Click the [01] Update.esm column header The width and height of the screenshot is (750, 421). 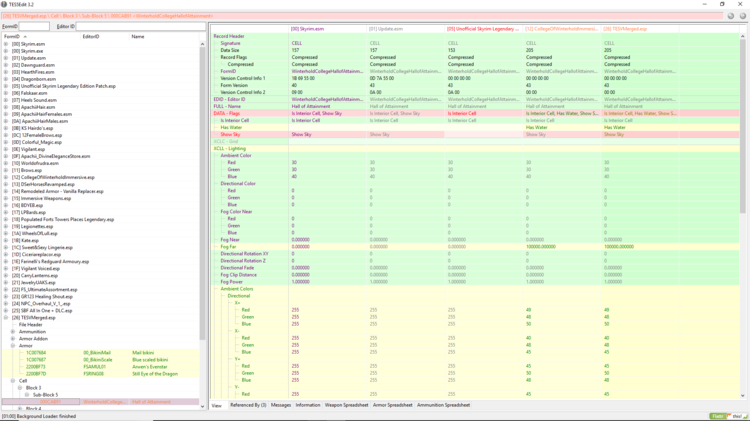point(406,29)
